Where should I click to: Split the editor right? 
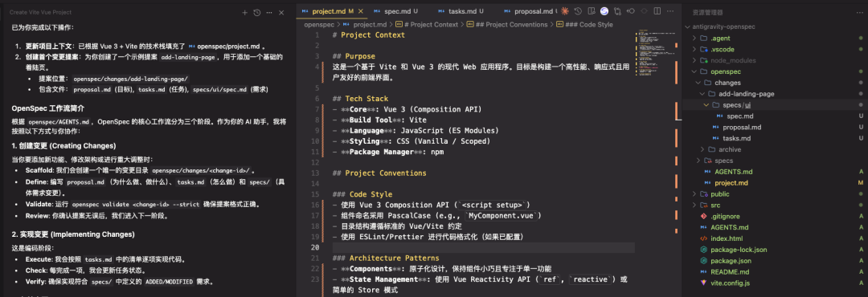[x=657, y=11]
